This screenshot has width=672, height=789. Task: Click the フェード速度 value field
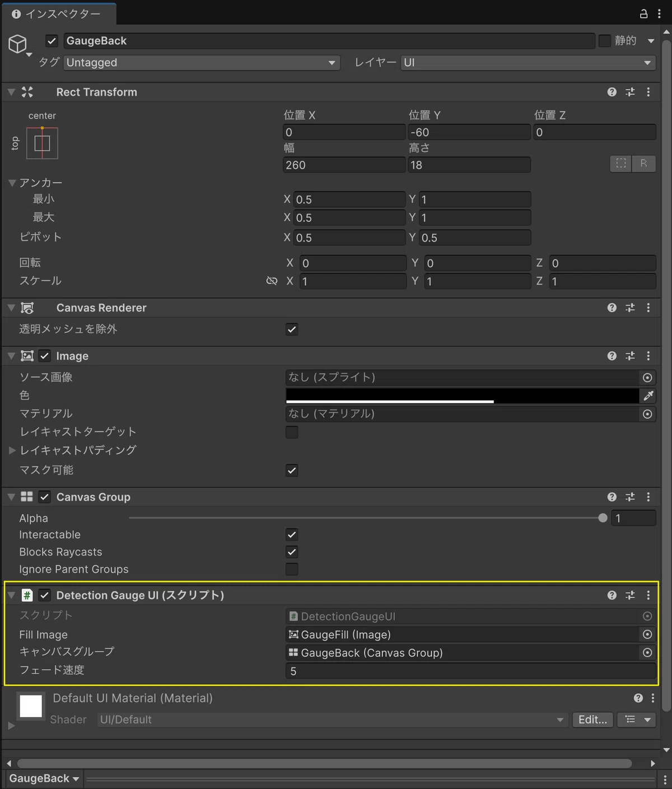pyautogui.click(x=470, y=671)
